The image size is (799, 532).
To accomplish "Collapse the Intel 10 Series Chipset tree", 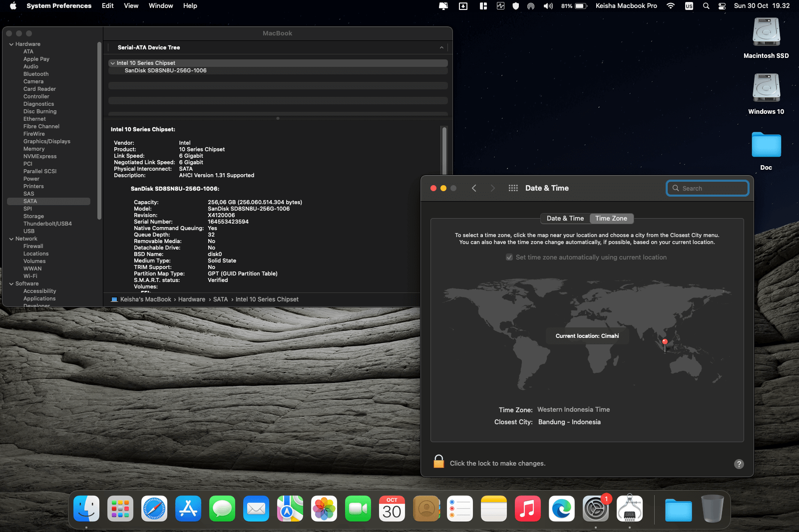I will click(x=113, y=63).
